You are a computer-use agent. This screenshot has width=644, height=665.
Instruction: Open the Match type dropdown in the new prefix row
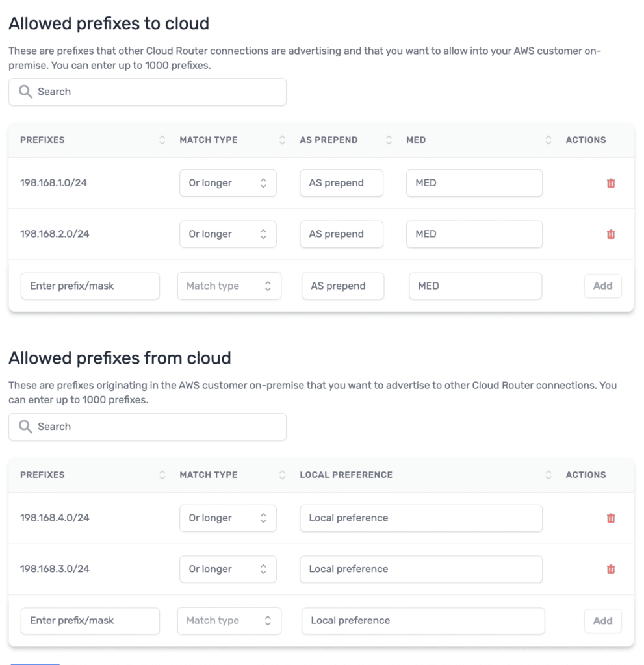(x=229, y=286)
